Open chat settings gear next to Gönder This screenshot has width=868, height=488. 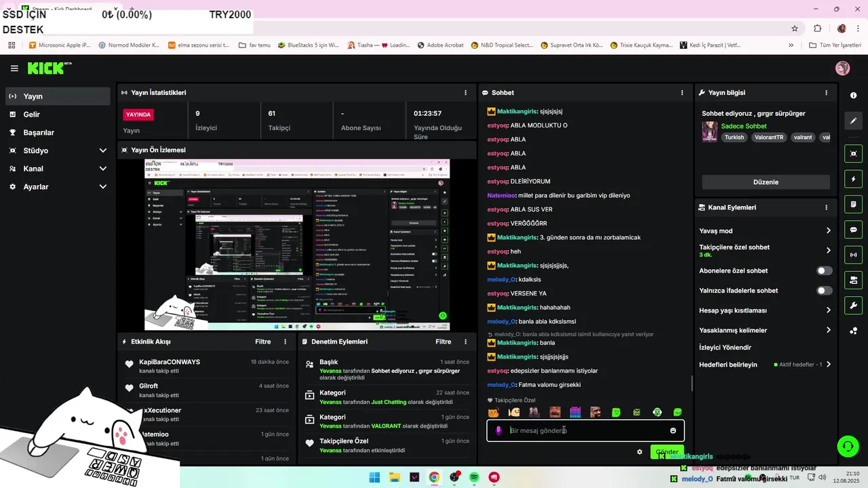click(639, 452)
